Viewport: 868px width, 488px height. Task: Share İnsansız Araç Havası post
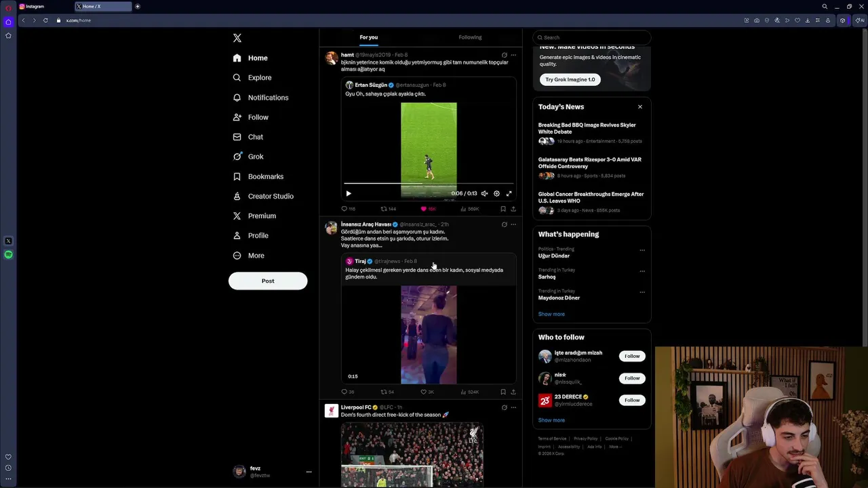click(x=513, y=392)
